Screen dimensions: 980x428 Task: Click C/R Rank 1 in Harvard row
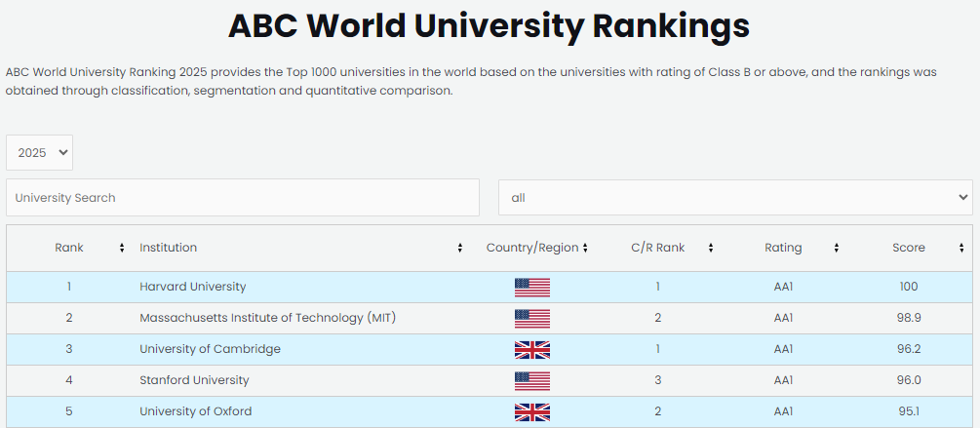pos(657,287)
